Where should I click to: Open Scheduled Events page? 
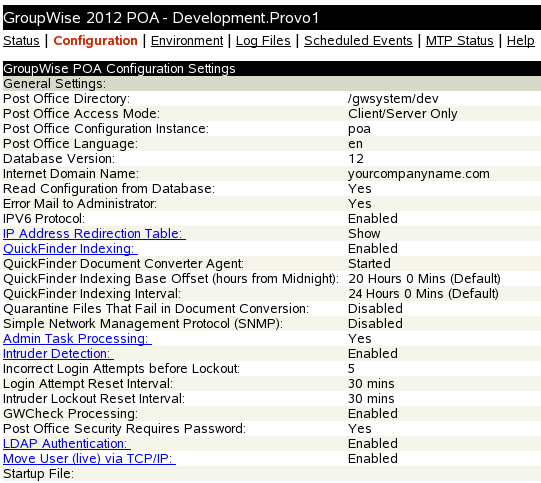(358, 41)
